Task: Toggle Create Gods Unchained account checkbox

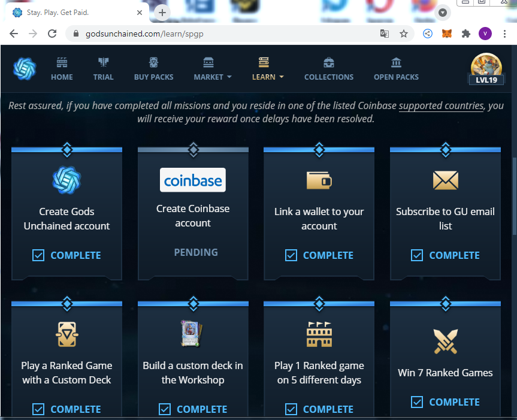Action: pos(38,255)
